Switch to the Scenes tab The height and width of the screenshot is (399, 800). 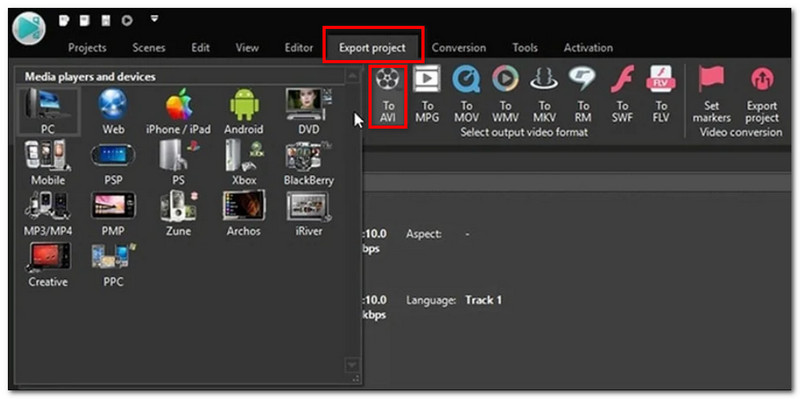coord(148,48)
